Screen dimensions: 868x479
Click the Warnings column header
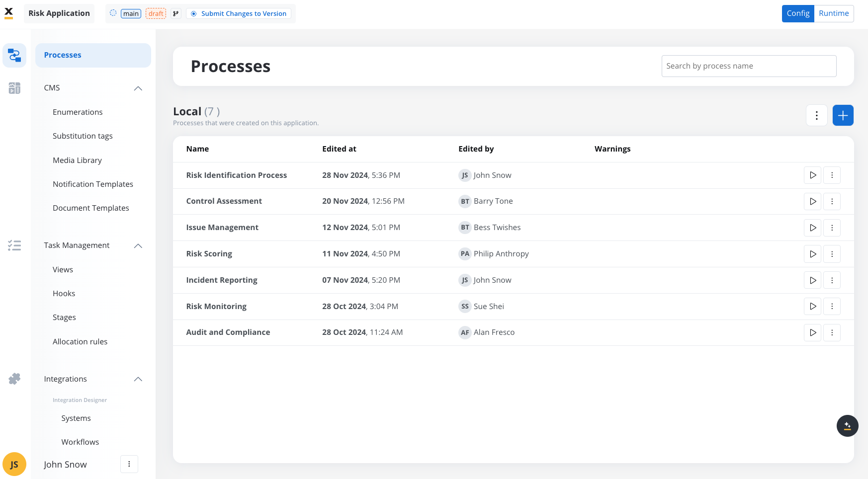[612, 149]
